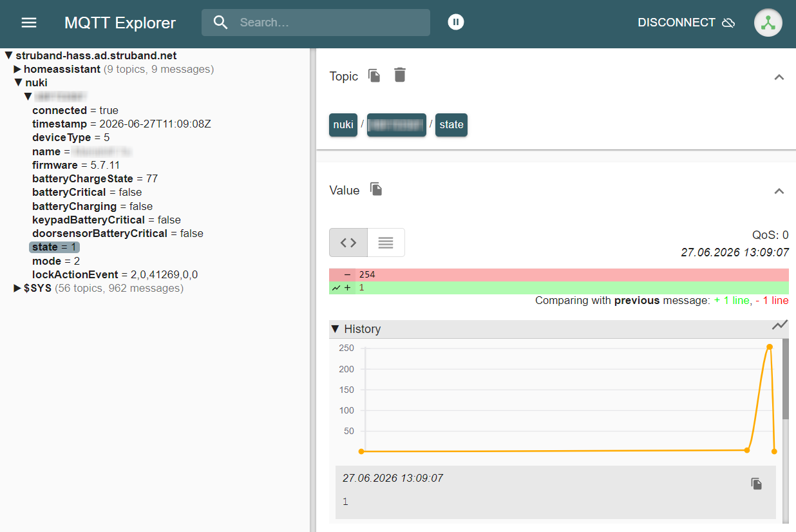Collapse the blurred device node
This screenshot has height=532, width=796.
click(x=28, y=96)
